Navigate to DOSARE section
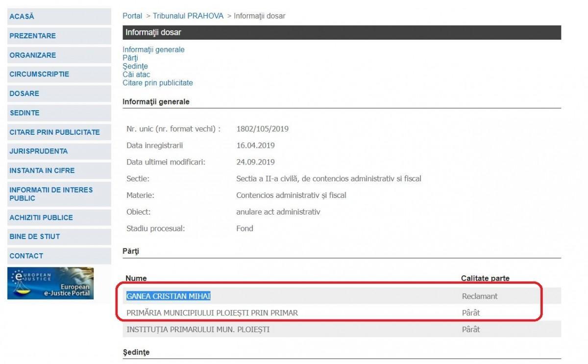Image resolution: width=588 pixels, height=364 pixels. click(24, 94)
